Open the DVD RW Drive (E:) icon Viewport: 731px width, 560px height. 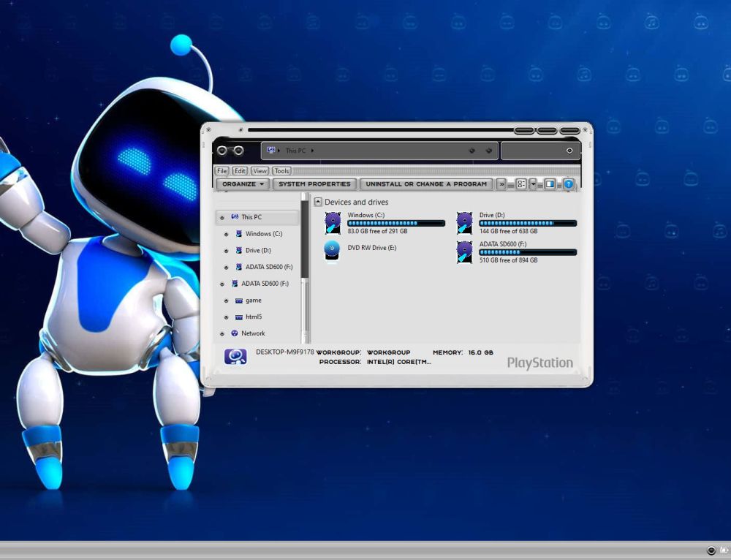click(333, 251)
